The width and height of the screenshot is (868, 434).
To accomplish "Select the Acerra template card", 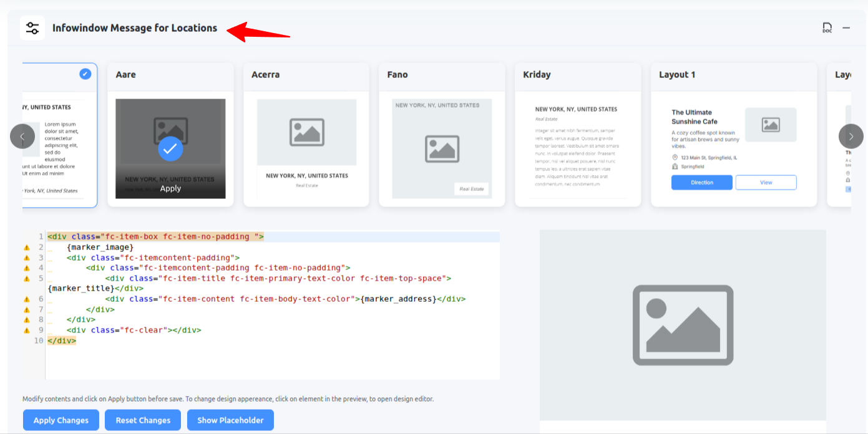I will (306, 134).
